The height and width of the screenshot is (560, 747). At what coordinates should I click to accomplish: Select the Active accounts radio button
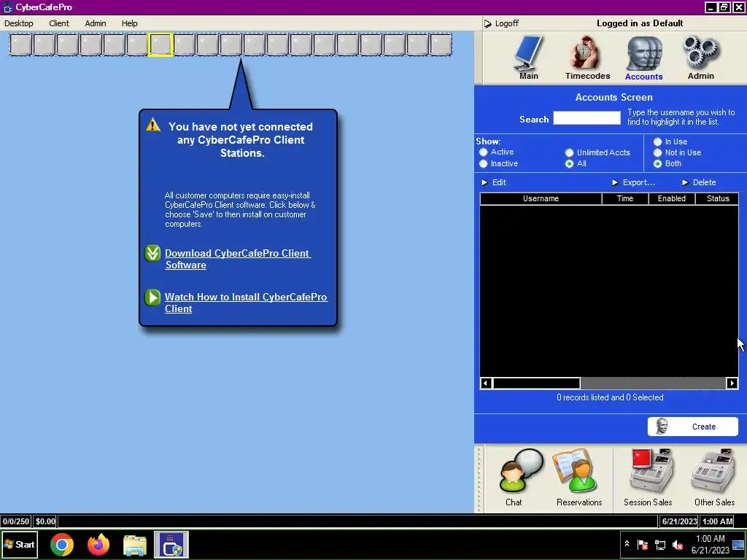(484, 152)
